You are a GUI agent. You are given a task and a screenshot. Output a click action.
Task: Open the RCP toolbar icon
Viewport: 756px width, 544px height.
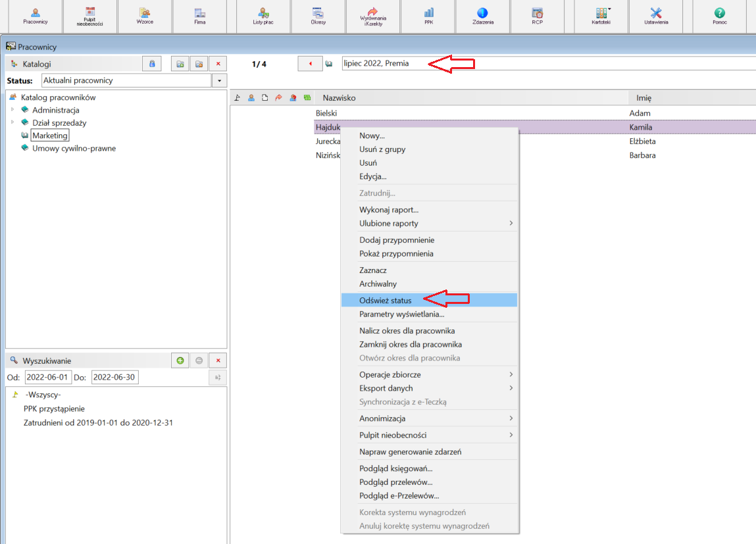click(537, 16)
